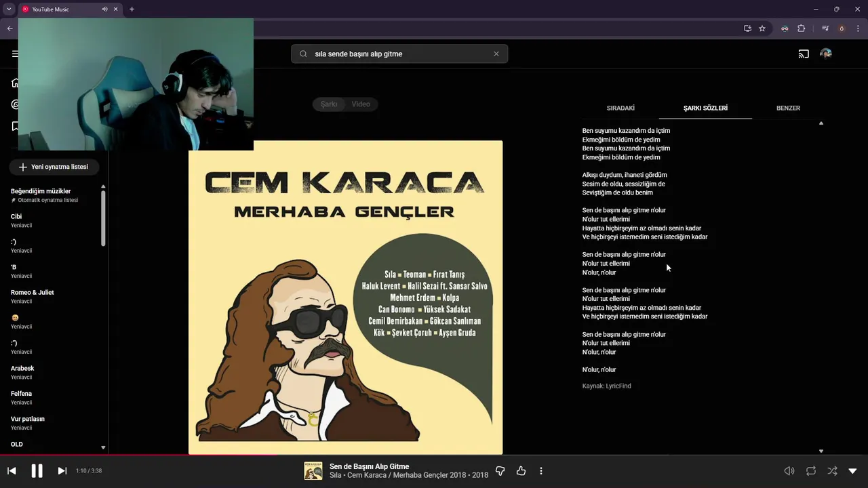Switch playback to Video mode
The width and height of the screenshot is (868, 488).
point(361,104)
